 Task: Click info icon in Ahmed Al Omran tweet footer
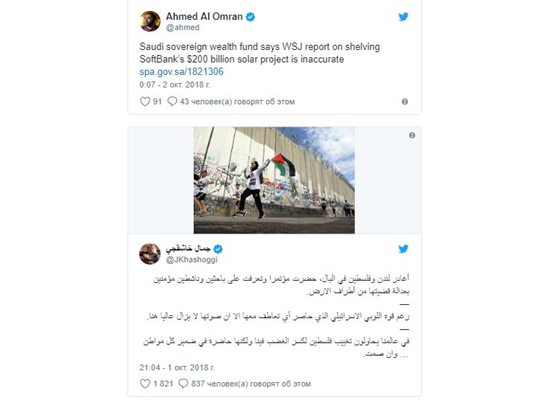tap(405, 102)
